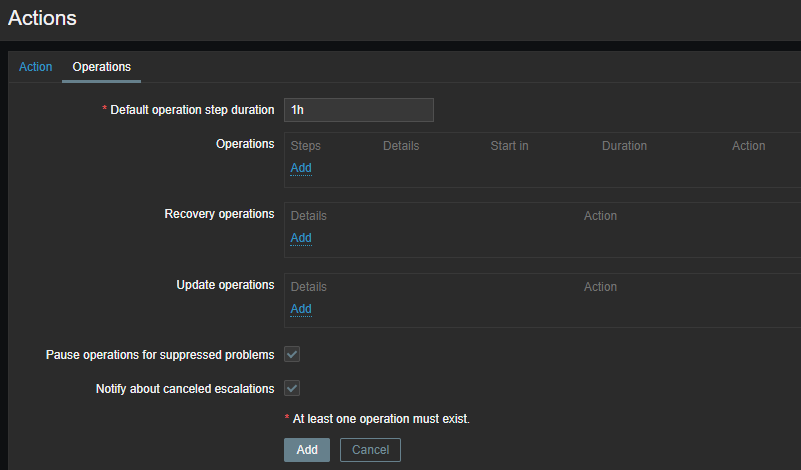Click the Notify about canceled escalations label

[x=178, y=389]
